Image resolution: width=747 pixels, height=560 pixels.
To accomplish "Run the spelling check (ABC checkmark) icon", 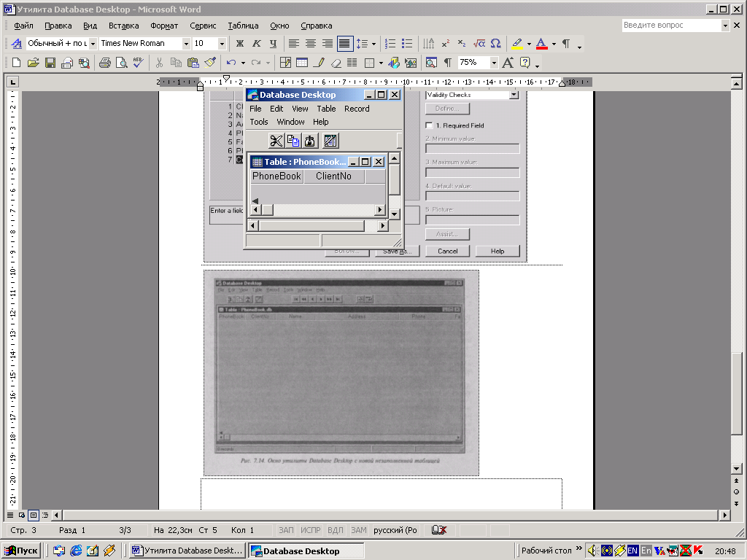I will click(138, 63).
